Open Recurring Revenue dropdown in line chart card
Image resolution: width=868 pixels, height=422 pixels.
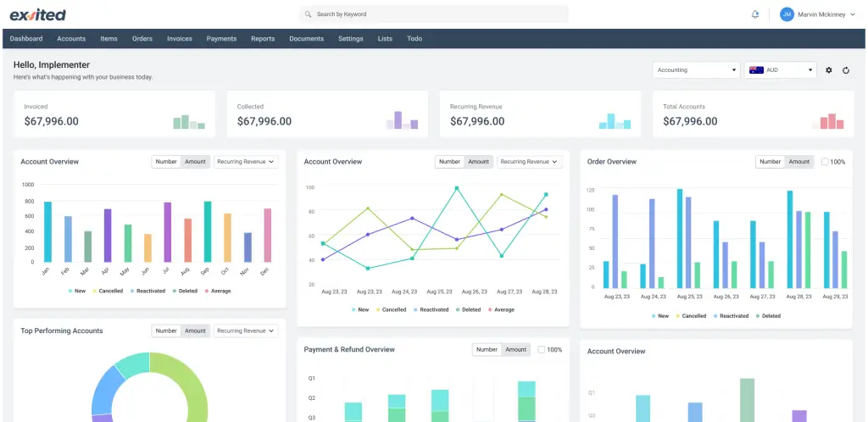coord(529,162)
